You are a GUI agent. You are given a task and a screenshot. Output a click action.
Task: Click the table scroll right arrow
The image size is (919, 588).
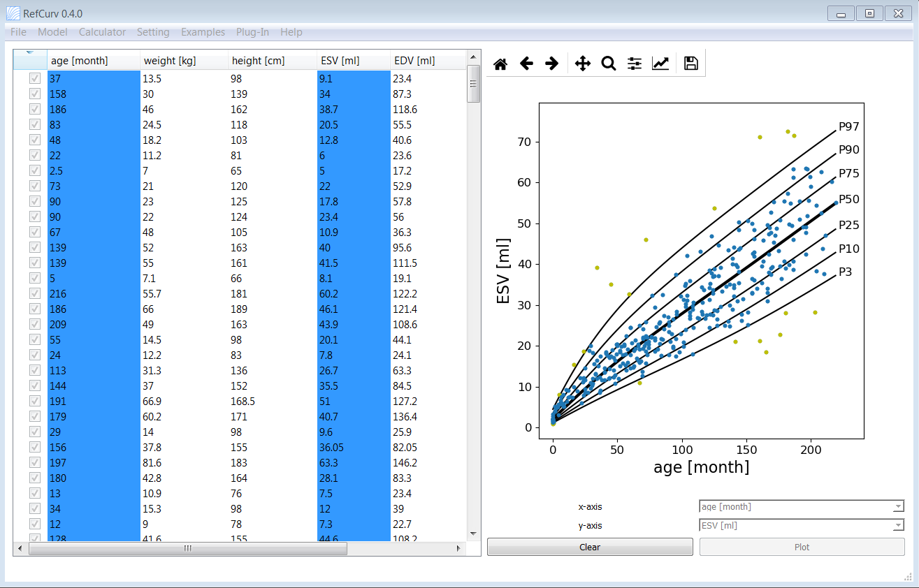coord(459,549)
